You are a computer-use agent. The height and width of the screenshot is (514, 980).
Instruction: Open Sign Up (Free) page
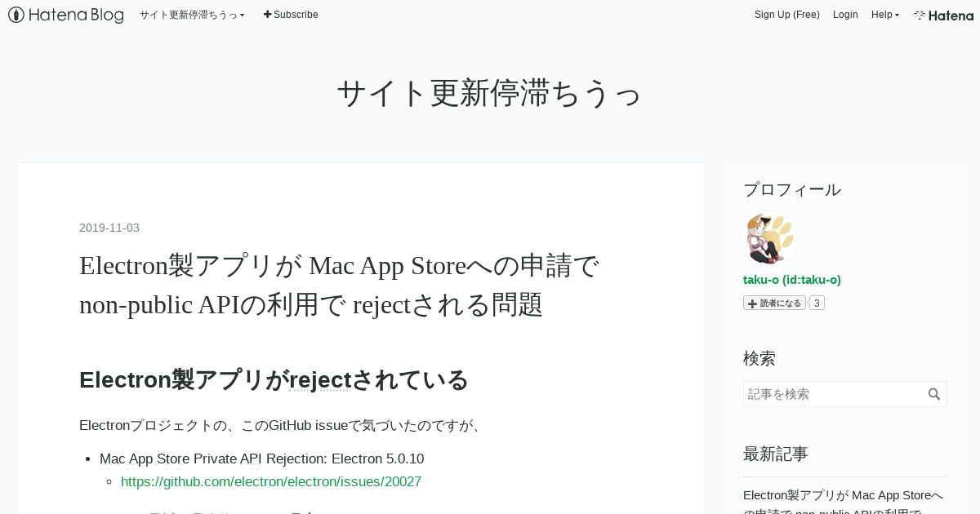coord(786,15)
